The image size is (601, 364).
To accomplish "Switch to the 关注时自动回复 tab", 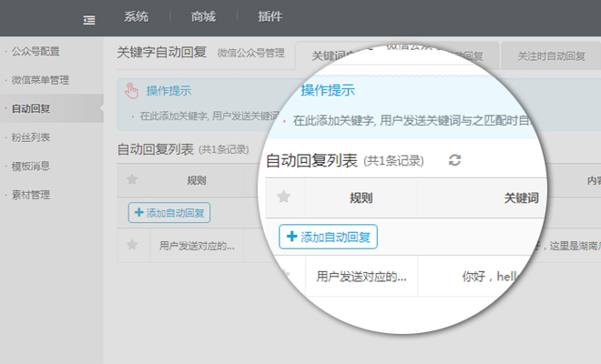I will pyautogui.click(x=551, y=56).
